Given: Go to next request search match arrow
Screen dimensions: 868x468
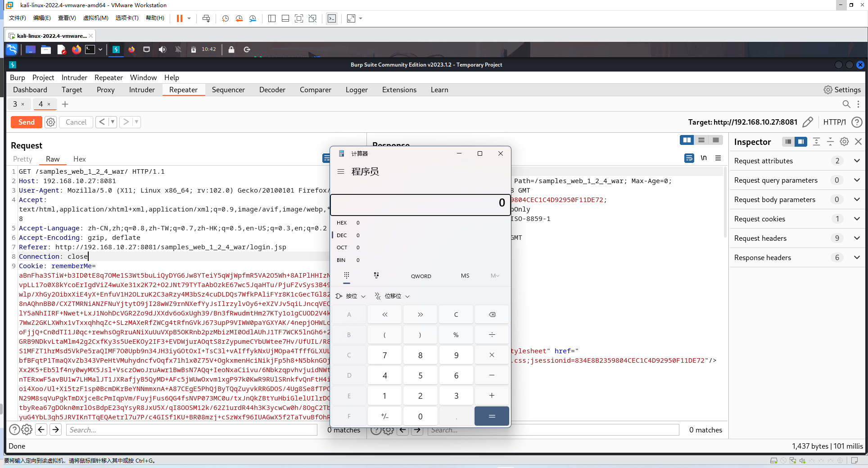Looking at the screenshot, I should [x=56, y=430].
